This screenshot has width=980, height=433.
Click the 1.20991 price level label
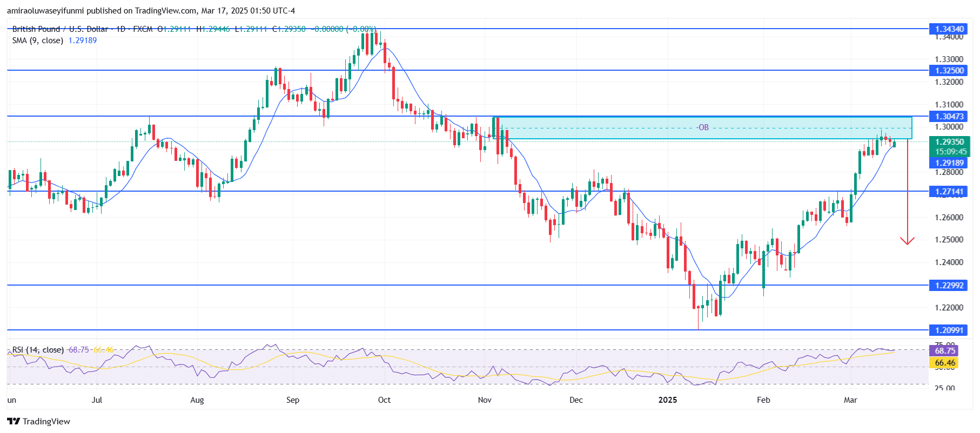click(x=948, y=330)
